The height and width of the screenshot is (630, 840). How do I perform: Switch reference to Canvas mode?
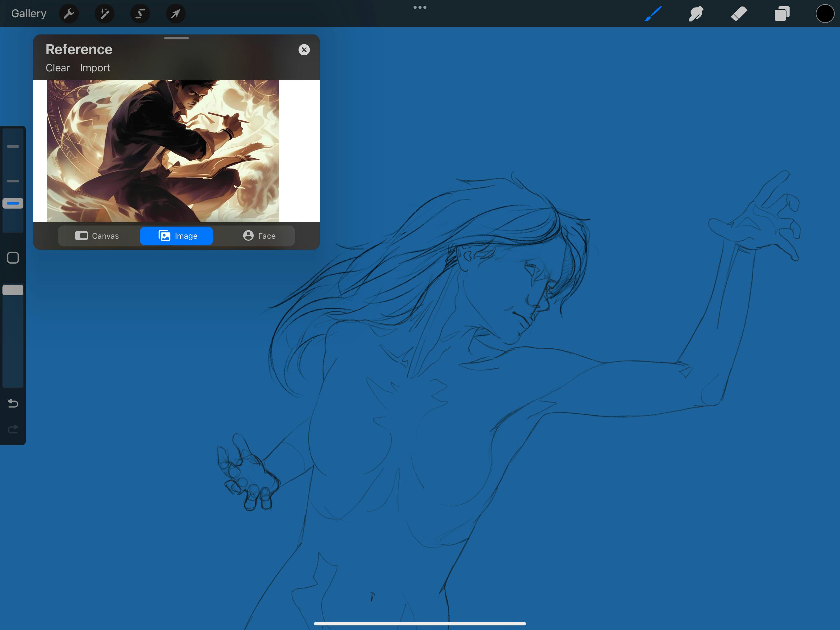97,236
